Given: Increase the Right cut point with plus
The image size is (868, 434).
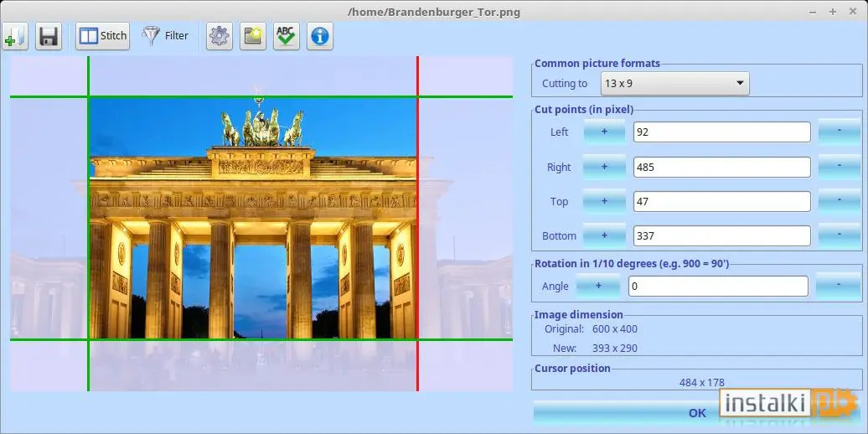Looking at the screenshot, I should click(x=605, y=167).
